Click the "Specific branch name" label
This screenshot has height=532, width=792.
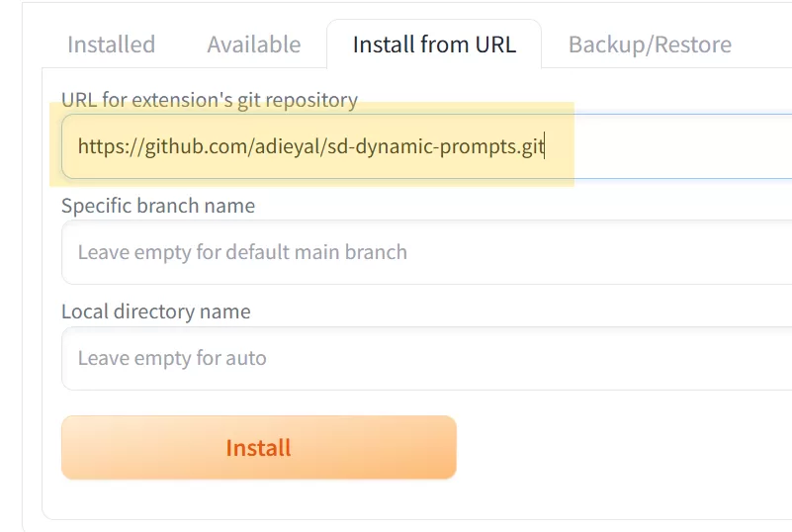point(158,206)
